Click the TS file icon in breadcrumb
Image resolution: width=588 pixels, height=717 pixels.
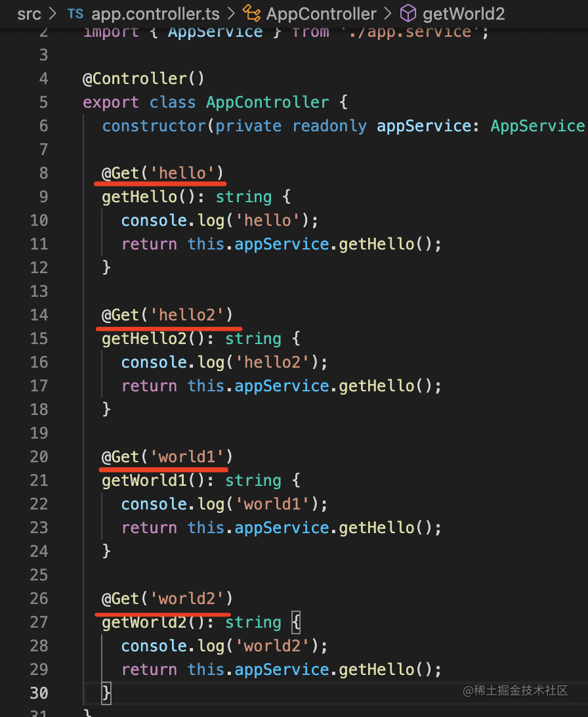(x=75, y=14)
